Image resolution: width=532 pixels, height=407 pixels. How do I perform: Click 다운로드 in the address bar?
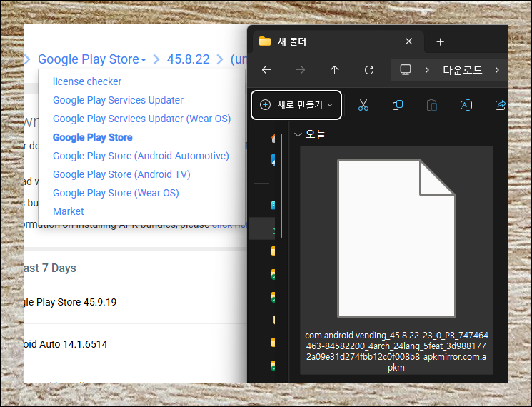tap(462, 70)
